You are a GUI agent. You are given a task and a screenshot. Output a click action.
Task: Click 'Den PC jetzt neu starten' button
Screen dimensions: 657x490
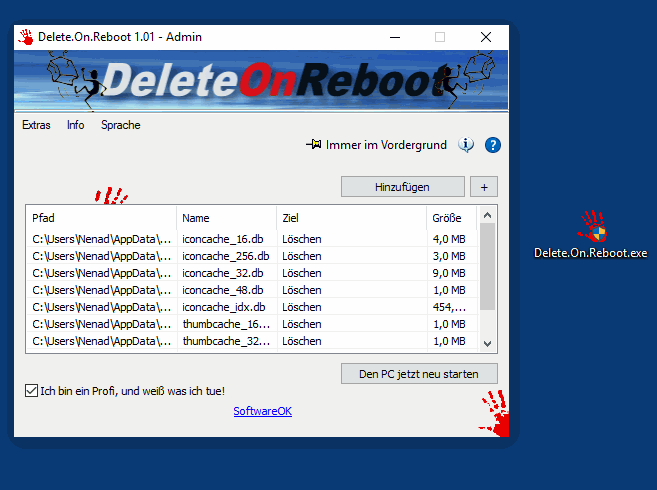pos(419,373)
